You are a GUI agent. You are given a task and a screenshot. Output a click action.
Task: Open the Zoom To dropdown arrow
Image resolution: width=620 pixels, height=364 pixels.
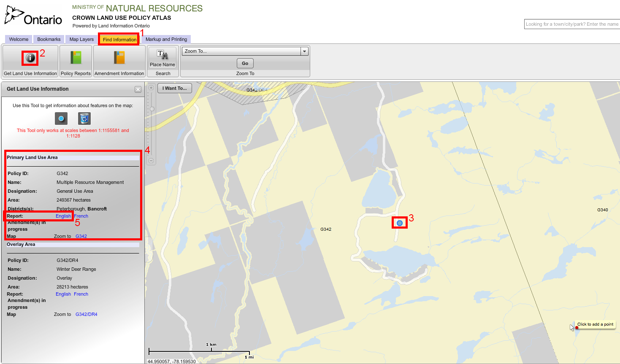click(304, 51)
